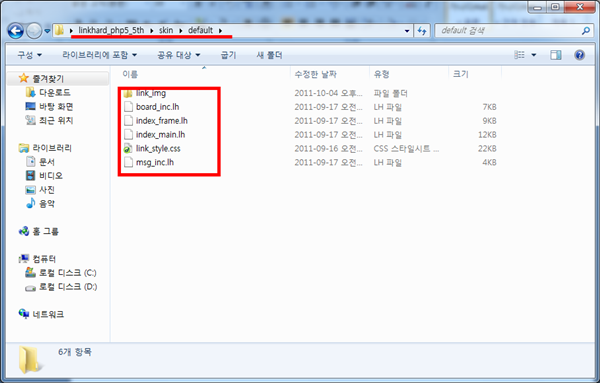
Task: Open 바탕 화면 in the navigation pane
Action: pyautogui.click(x=56, y=106)
